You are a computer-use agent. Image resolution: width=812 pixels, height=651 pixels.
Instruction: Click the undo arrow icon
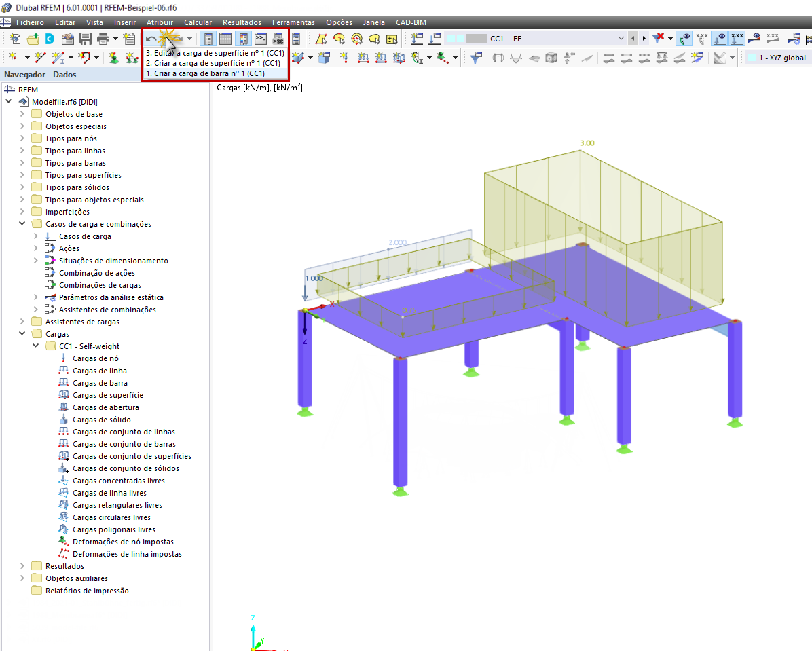(x=151, y=39)
